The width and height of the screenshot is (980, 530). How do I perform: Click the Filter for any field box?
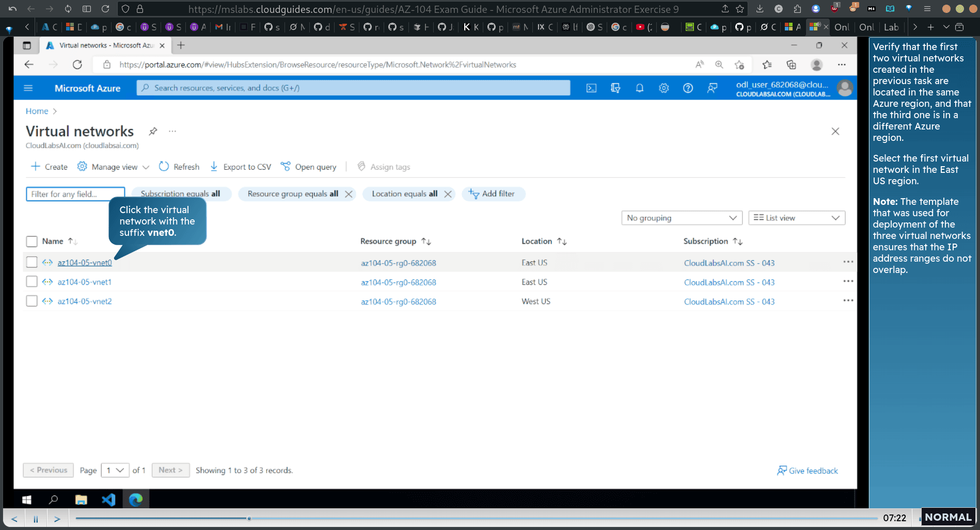(75, 194)
